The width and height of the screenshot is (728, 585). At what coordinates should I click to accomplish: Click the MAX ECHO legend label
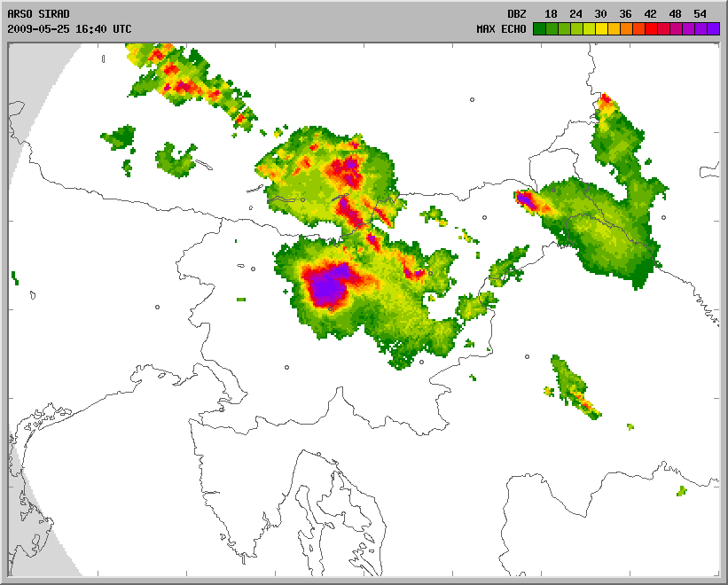pos(501,28)
